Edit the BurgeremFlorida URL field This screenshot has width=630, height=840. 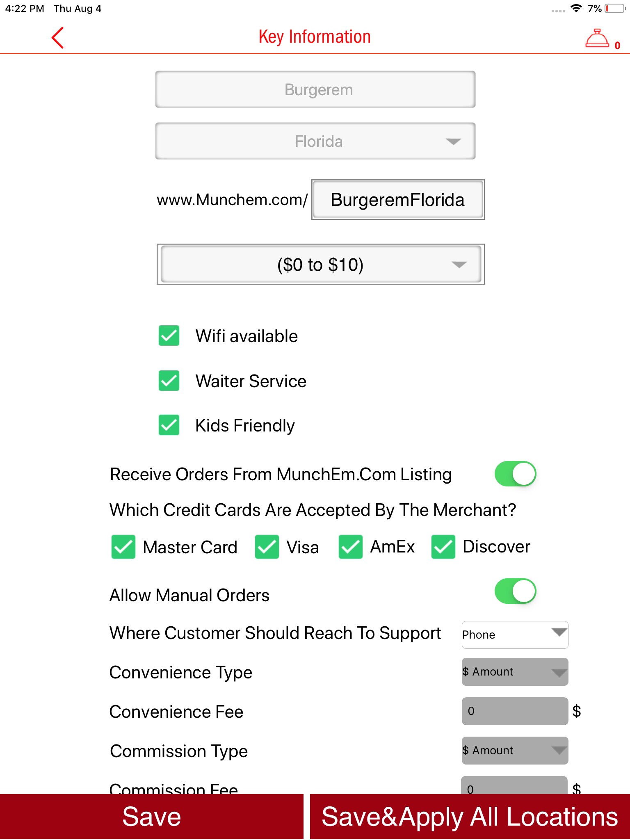click(397, 200)
